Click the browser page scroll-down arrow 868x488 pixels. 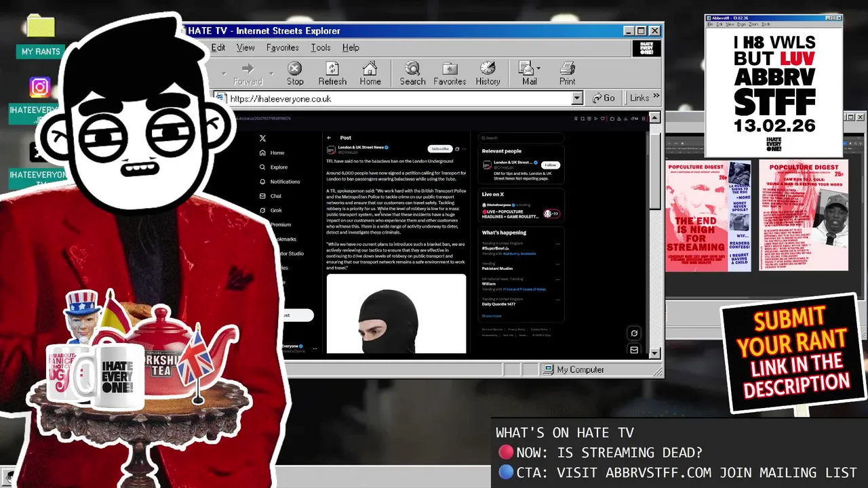tap(654, 353)
